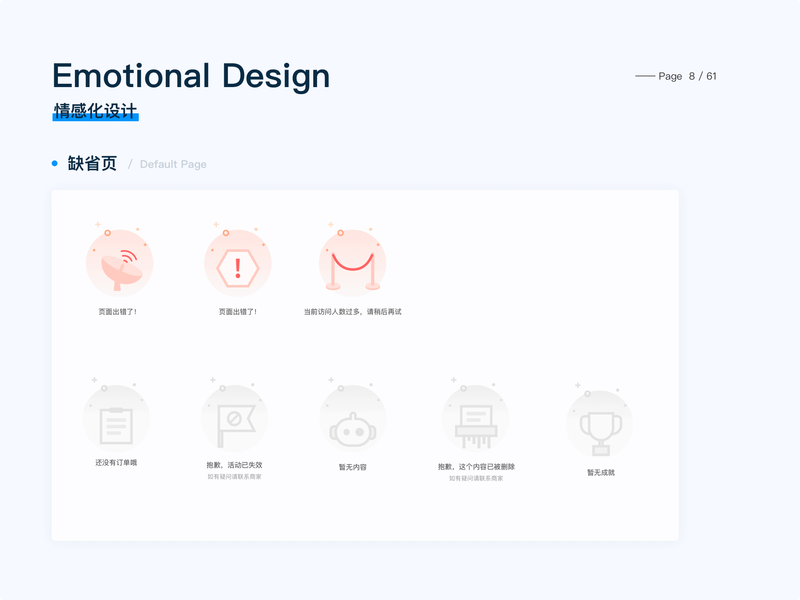800x600 pixels.
Task: Click the "抱歉，活动已失效" caption
Action: pos(234,465)
